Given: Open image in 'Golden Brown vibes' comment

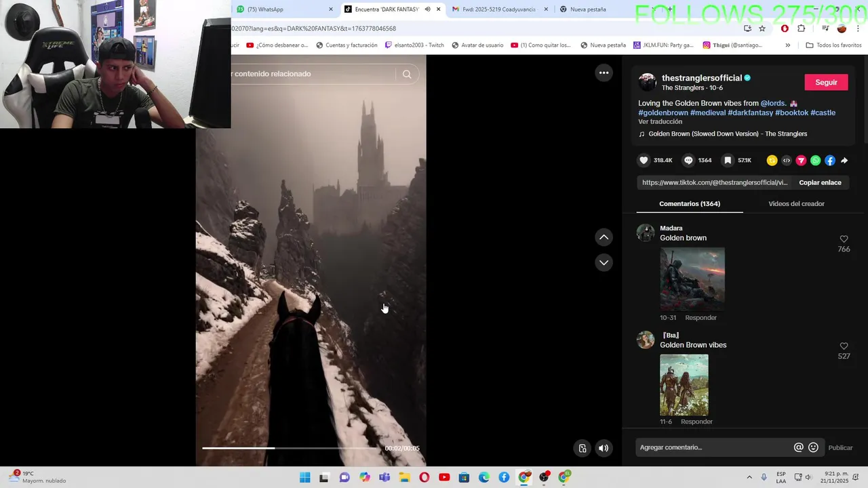Looking at the screenshot, I should (x=684, y=384).
